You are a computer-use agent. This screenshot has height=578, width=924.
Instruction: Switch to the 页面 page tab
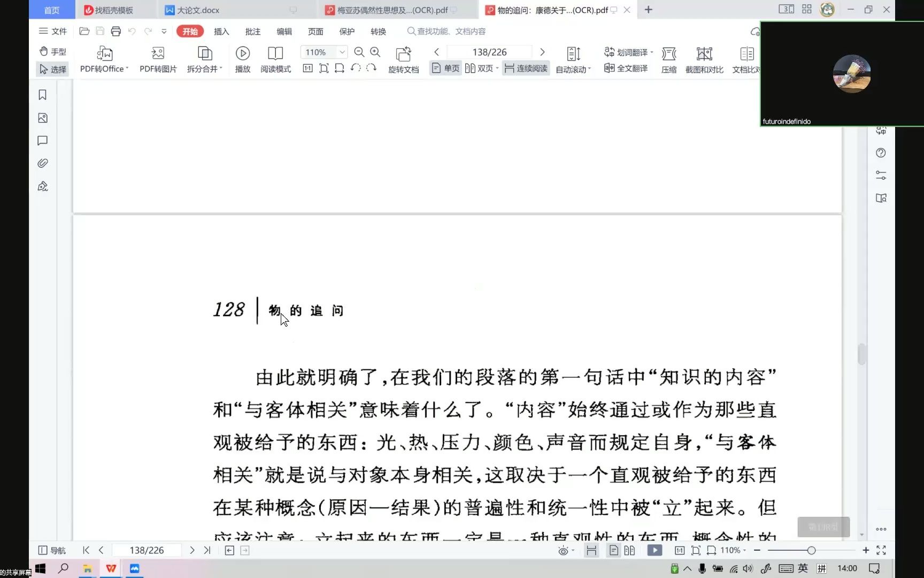pyautogui.click(x=315, y=32)
